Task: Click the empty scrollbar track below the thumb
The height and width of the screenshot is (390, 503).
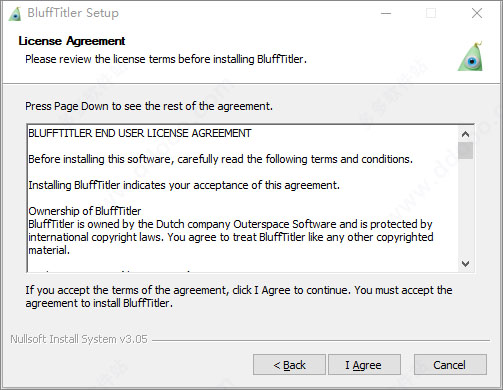Action: click(x=465, y=208)
